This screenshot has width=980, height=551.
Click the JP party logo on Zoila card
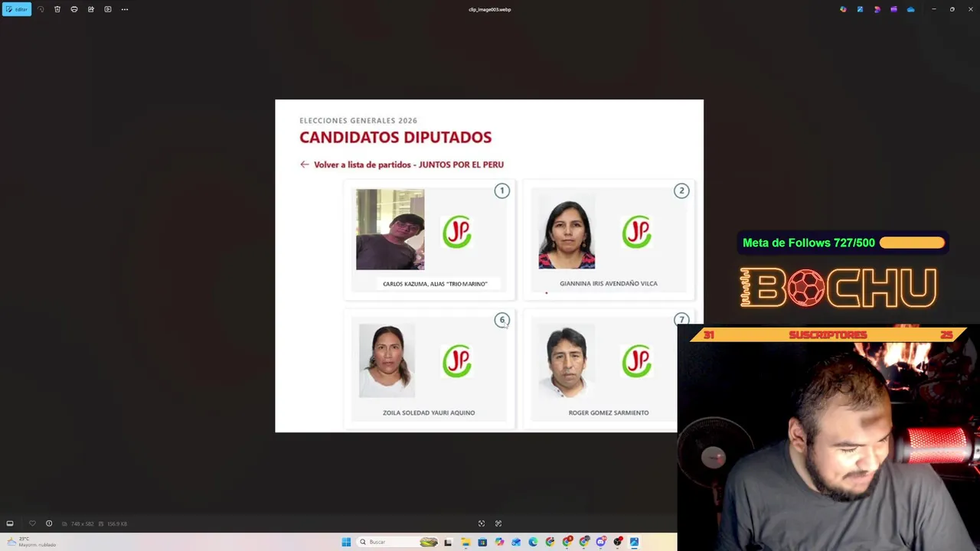(457, 361)
